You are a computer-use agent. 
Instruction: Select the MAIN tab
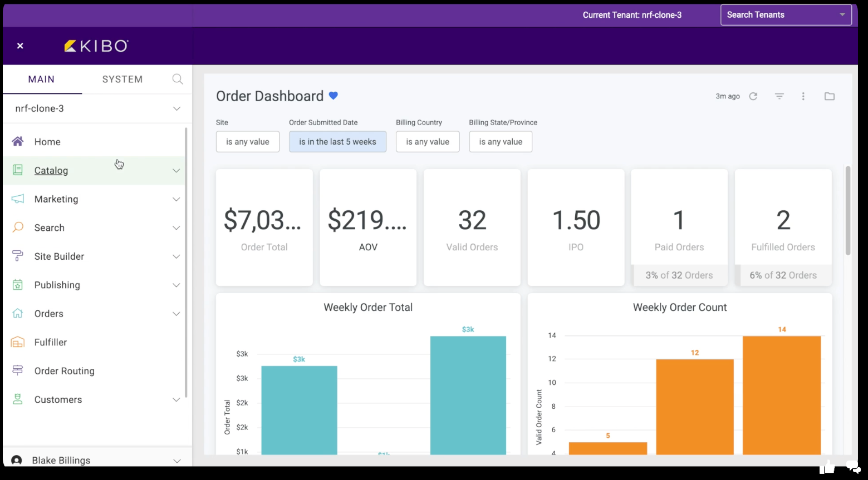click(x=42, y=79)
